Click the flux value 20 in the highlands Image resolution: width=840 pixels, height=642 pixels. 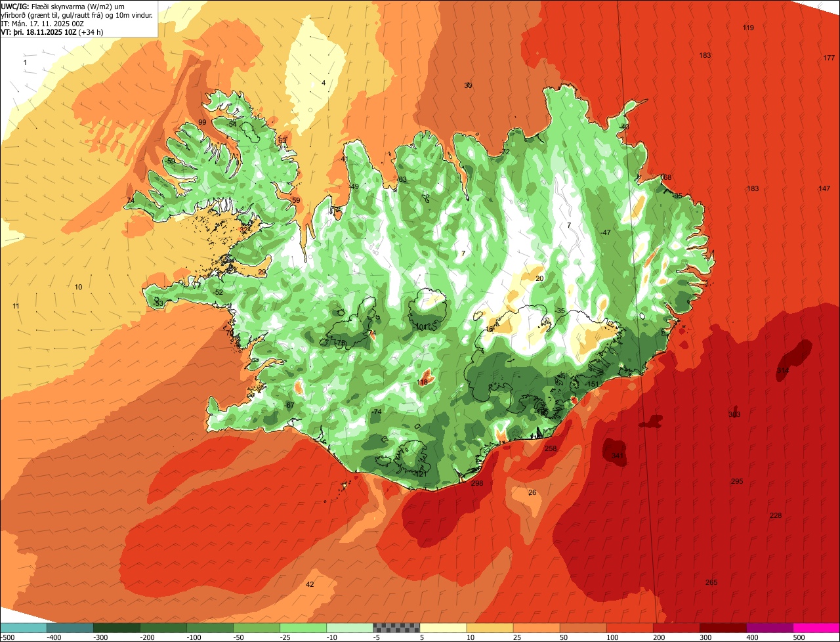point(540,279)
